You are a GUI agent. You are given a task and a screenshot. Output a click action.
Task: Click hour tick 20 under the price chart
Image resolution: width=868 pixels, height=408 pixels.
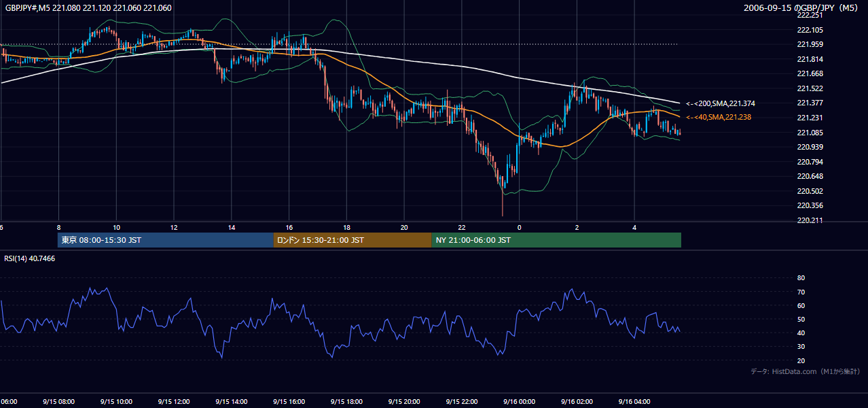coord(404,227)
